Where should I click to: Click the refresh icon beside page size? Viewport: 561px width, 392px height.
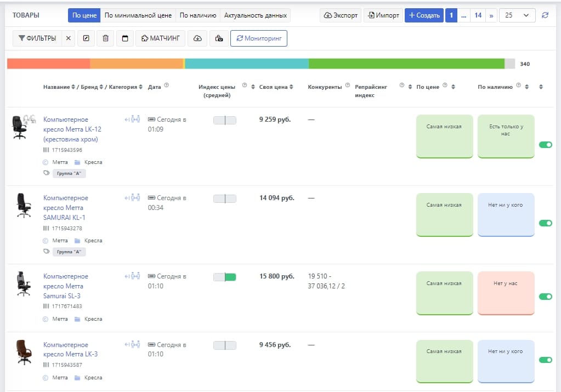click(x=545, y=15)
